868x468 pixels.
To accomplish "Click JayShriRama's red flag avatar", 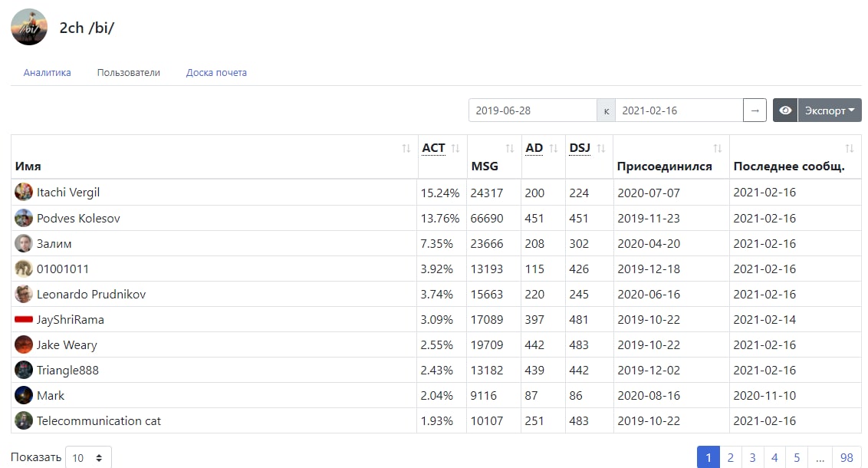I will pos(24,320).
